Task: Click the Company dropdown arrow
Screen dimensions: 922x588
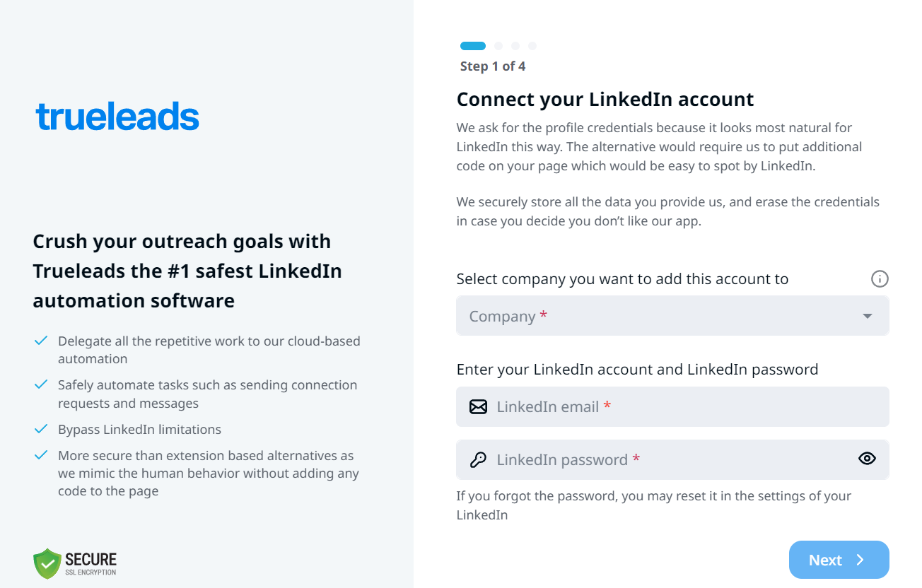Action: [868, 316]
